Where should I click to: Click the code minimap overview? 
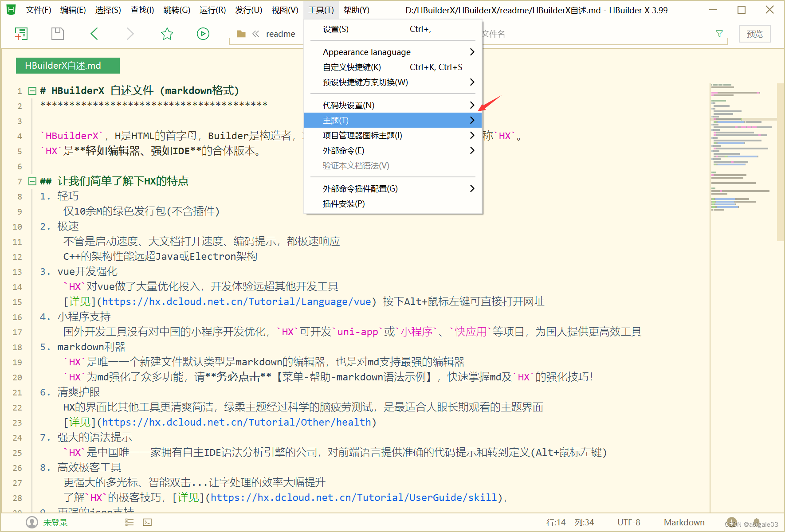click(743, 146)
